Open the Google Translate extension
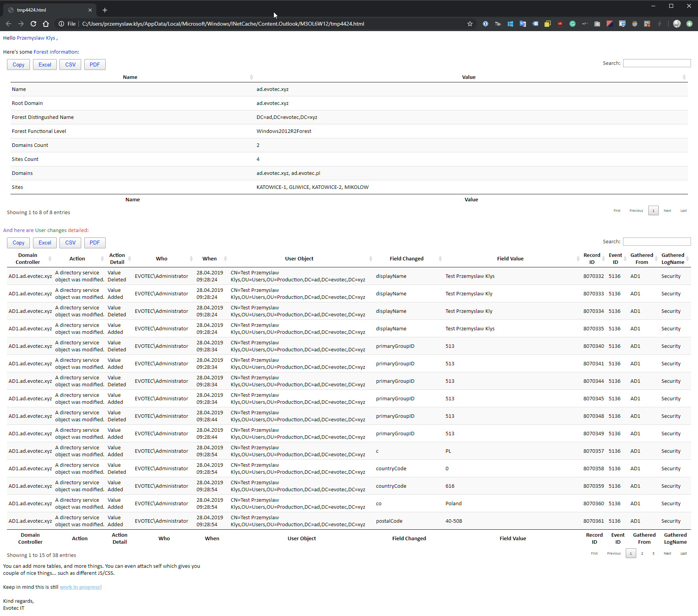 [522, 24]
